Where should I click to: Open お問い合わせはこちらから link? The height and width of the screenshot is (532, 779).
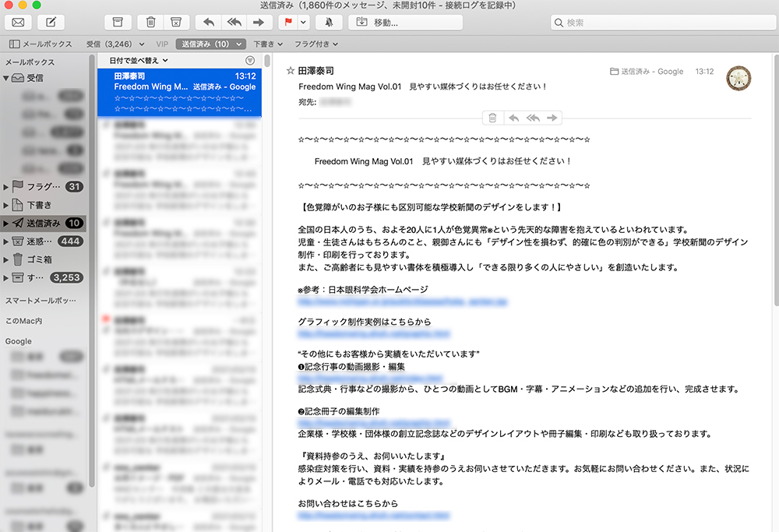click(374, 516)
